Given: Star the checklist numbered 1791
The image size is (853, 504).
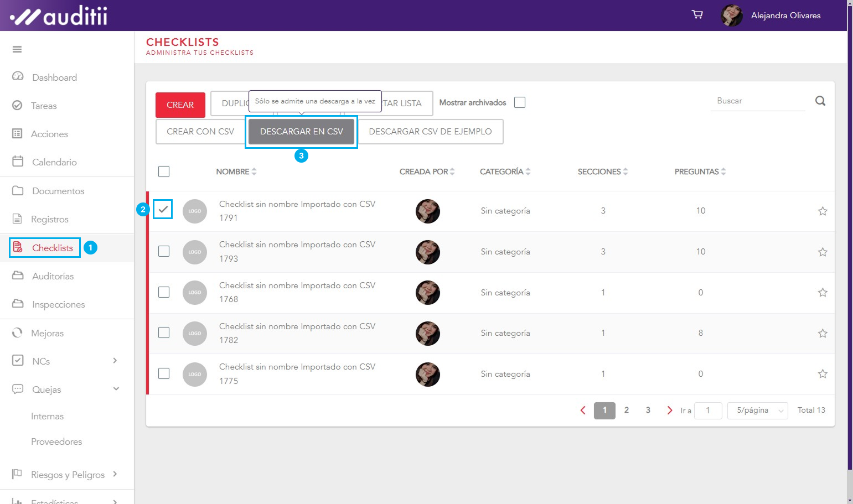Looking at the screenshot, I should coord(823,211).
